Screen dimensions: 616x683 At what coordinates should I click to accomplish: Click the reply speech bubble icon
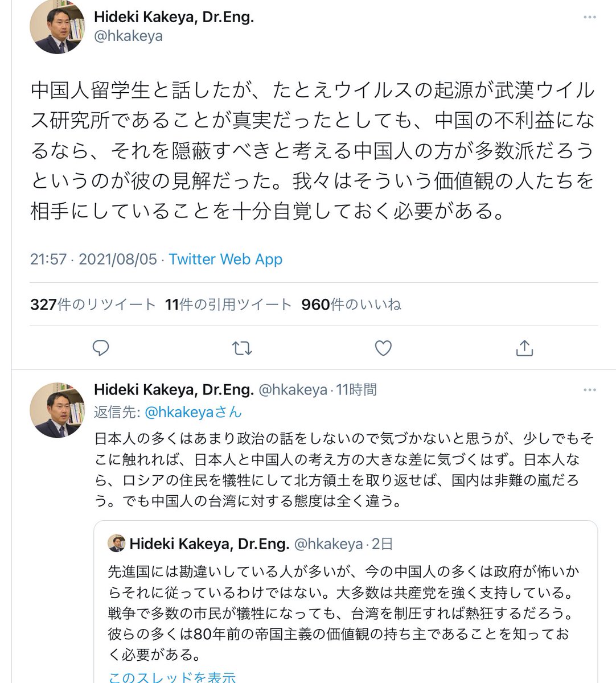(x=101, y=348)
